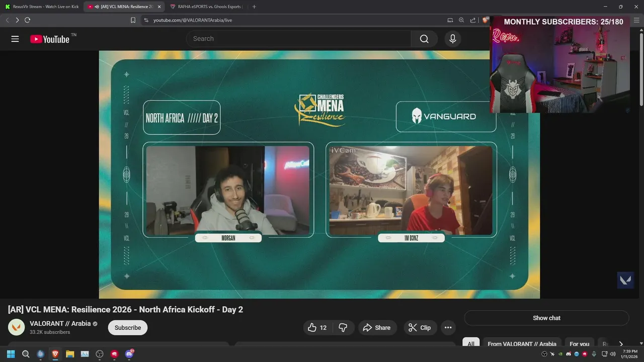Screen dimensions: 644x362
Task: Bookmark this page icon
Action: pyautogui.click(x=133, y=20)
